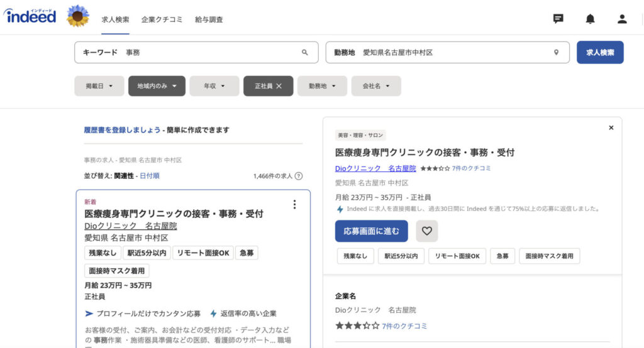644x348 pixels.
Task: Click the 急募 tag in the detail panel
Action: 502,256
